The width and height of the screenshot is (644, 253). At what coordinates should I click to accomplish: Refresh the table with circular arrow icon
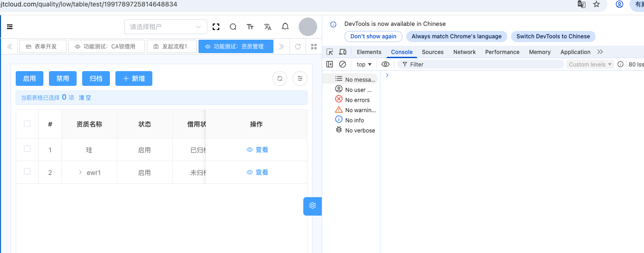pyautogui.click(x=279, y=78)
